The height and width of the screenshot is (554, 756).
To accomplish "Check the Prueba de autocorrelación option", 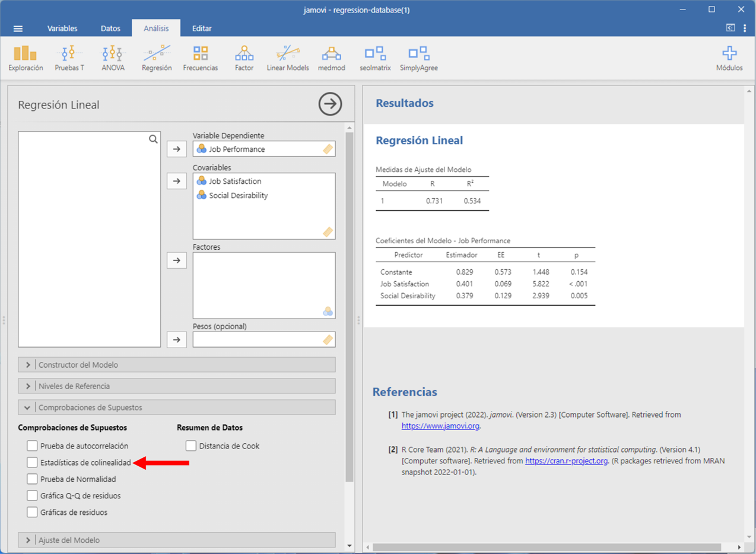I will click(32, 445).
